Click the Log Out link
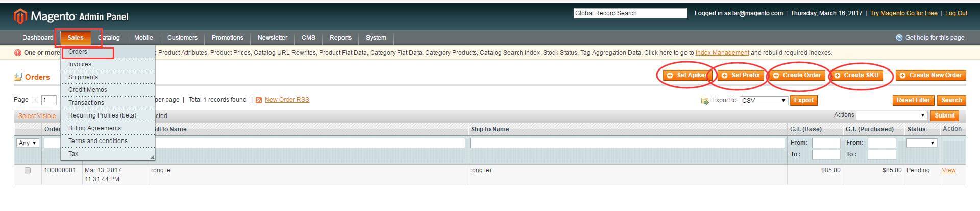This screenshot has width=980, height=211. (x=956, y=13)
